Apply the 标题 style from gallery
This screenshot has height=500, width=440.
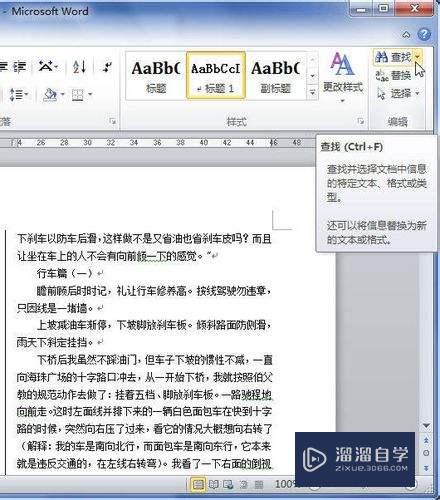(x=156, y=76)
